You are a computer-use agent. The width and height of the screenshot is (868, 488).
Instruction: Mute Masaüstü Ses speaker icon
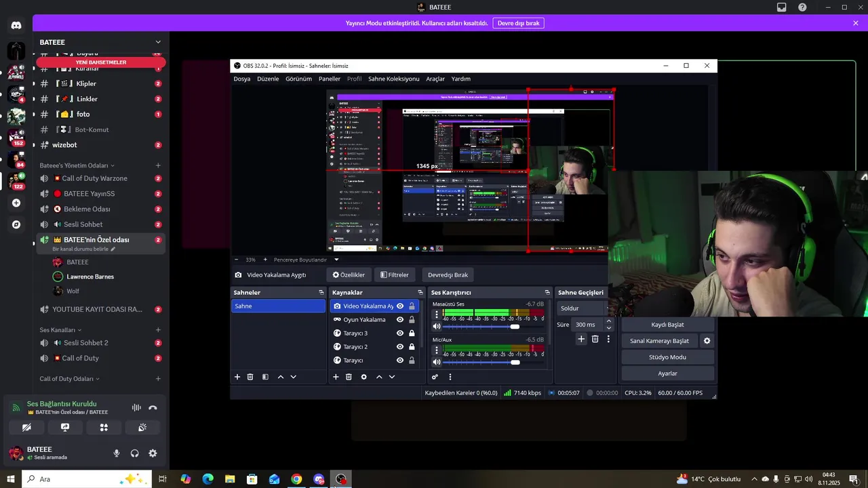click(437, 327)
